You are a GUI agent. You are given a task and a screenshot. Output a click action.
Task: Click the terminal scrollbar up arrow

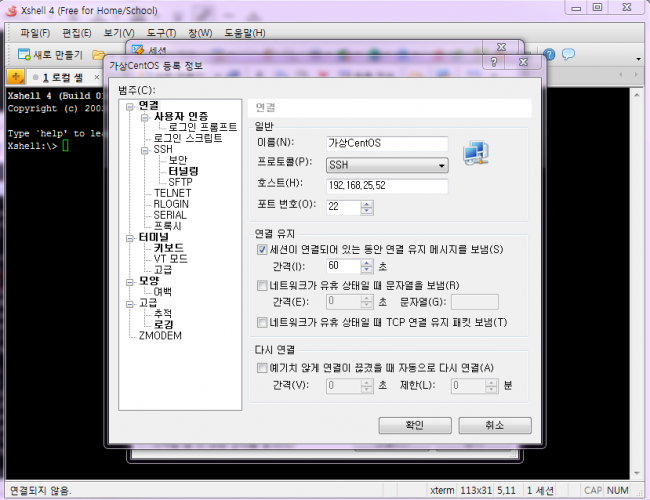(x=637, y=95)
